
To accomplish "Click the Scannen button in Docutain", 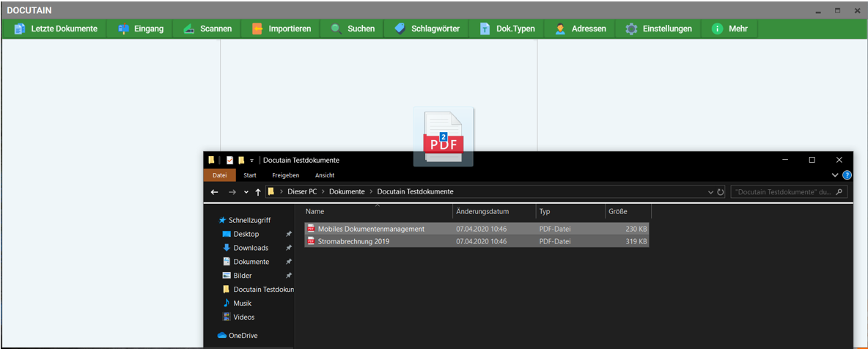I will [x=207, y=29].
